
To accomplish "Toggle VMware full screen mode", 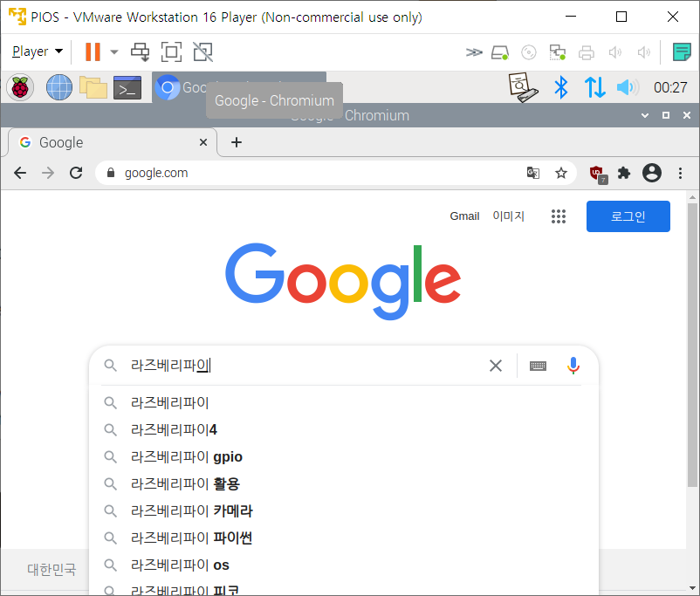I will pyautogui.click(x=172, y=52).
